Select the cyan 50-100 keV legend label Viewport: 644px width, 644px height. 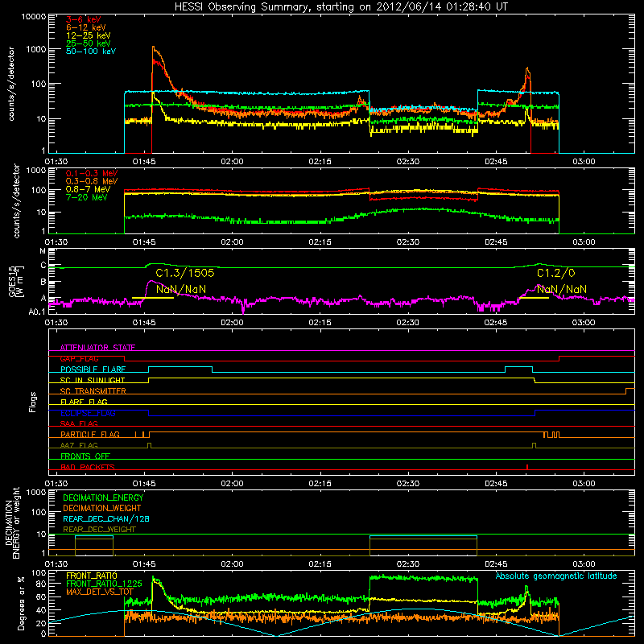tap(91, 52)
